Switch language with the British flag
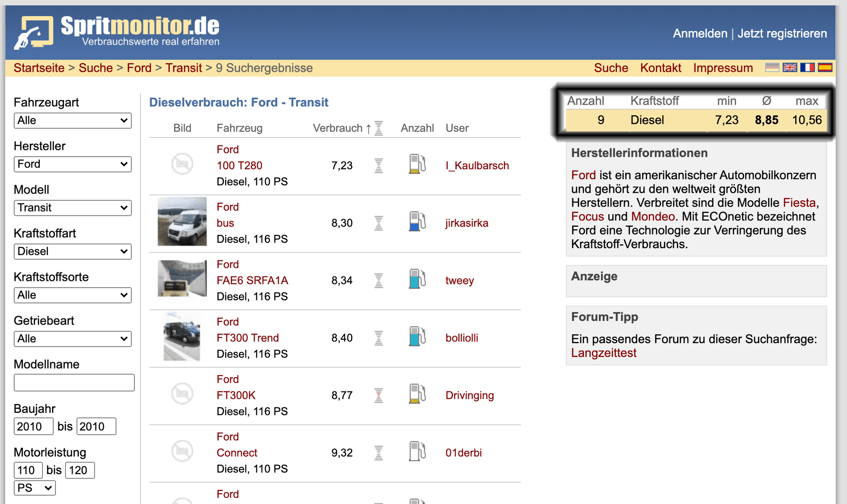Image resolution: width=847 pixels, height=504 pixels. [789, 68]
